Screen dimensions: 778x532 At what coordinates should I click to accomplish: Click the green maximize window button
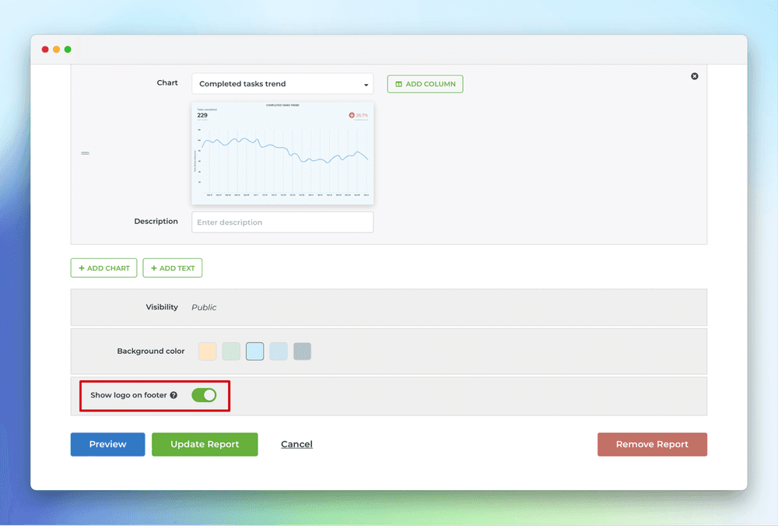click(68, 49)
